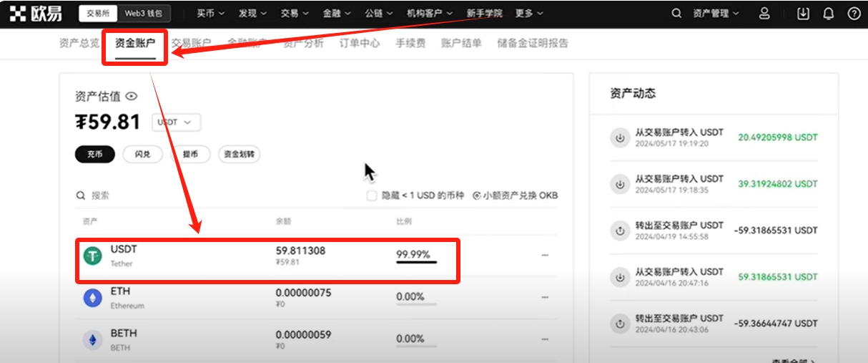The height and width of the screenshot is (363, 868).
Task: Click search magnifier icon in asset list
Action: pyautogui.click(x=82, y=195)
